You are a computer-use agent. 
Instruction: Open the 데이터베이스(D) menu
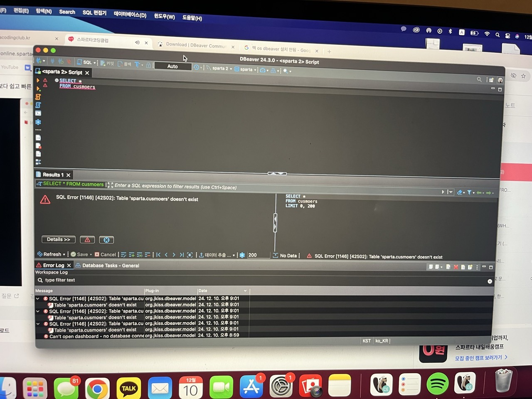tap(130, 15)
